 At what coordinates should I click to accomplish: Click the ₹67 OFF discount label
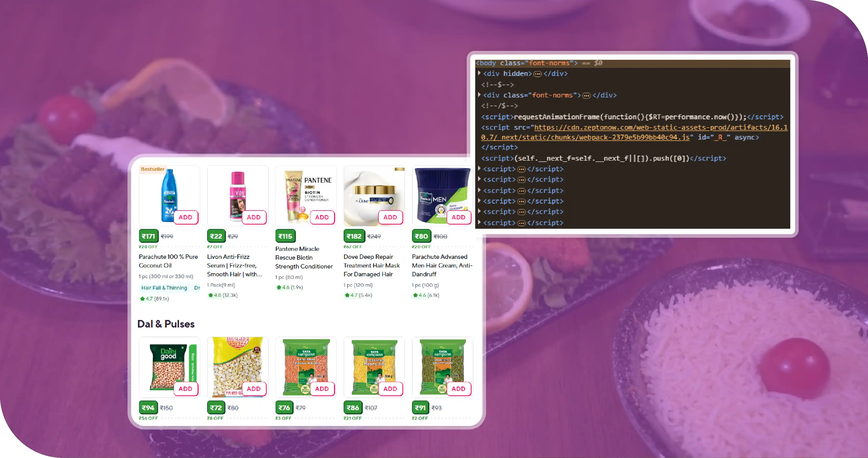point(353,247)
